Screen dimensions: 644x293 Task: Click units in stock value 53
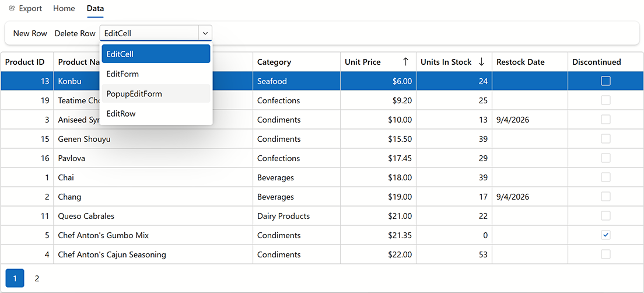[x=483, y=254]
